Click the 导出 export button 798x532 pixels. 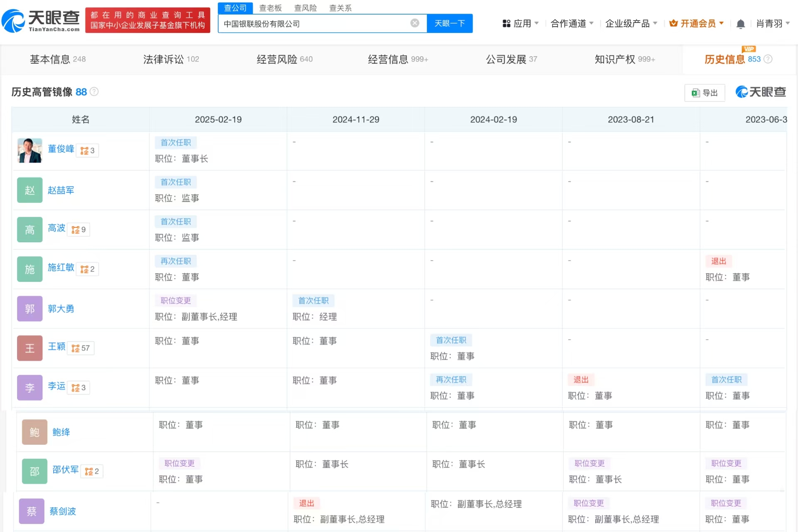coord(705,93)
